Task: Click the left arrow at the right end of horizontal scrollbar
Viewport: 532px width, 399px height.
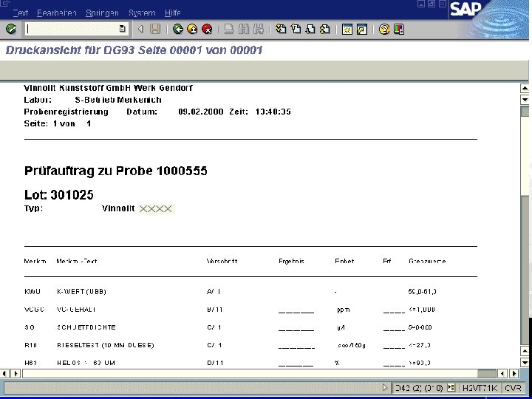Action: click(x=503, y=374)
